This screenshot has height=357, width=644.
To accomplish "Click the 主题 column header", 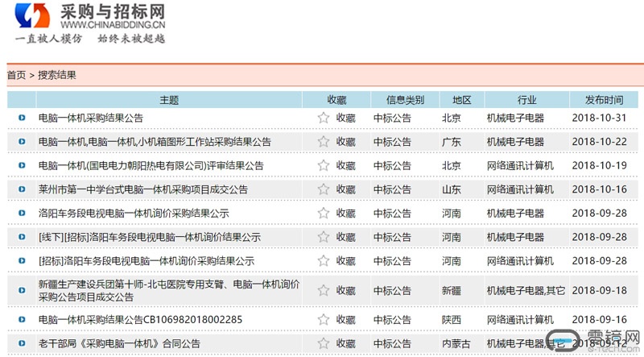I will coord(169,100).
